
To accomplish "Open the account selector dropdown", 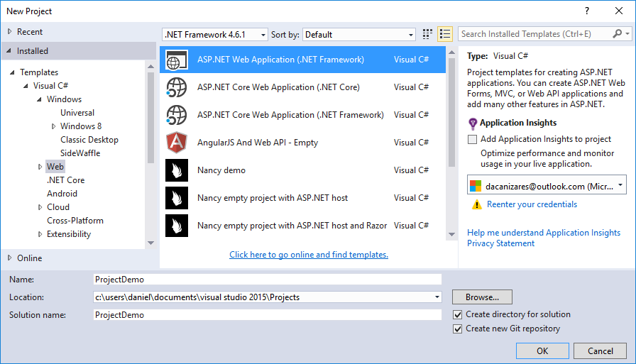I will [x=547, y=184].
